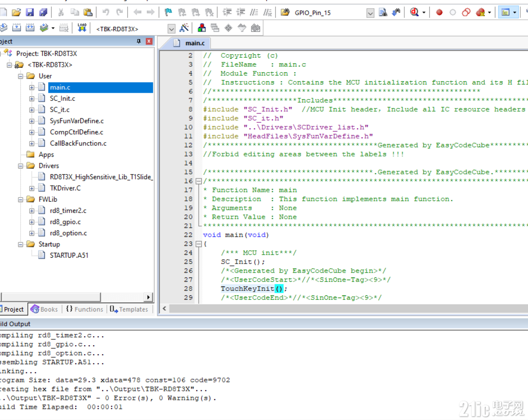Click the Find in Files icon
This screenshot has height=420, width=528.
(285, 13)
